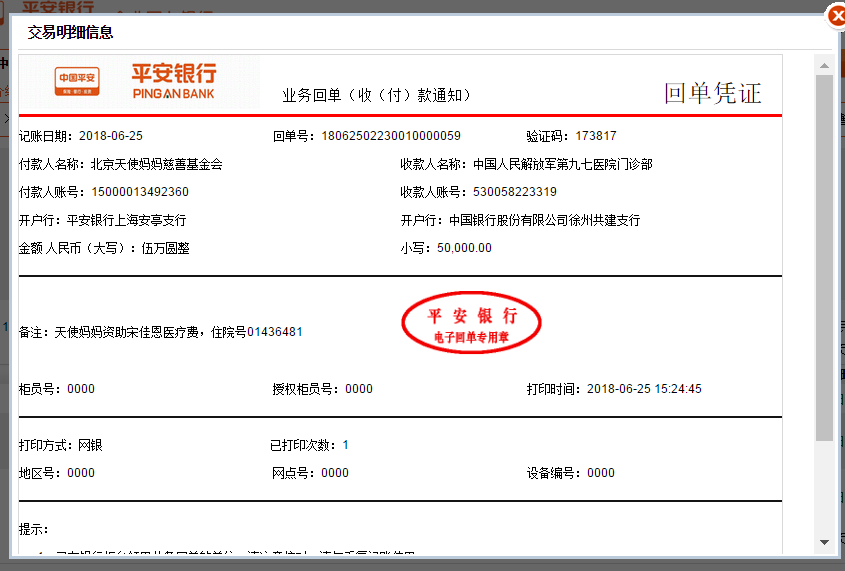The height and width of the screenshot is (571, 845).
Task: Click 平安银行上海安亭支行 bank branch
Action: [126, 220]
